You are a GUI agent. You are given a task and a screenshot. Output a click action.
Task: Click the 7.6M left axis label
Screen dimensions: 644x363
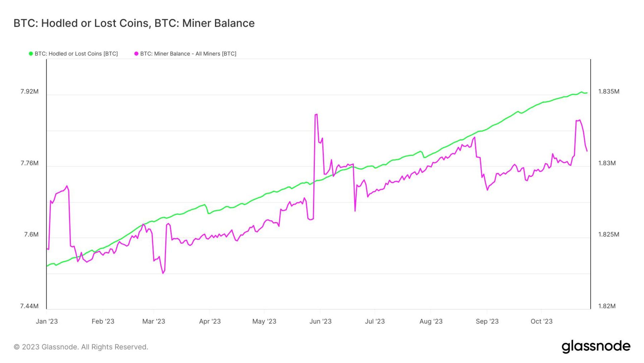click(31, 234)
